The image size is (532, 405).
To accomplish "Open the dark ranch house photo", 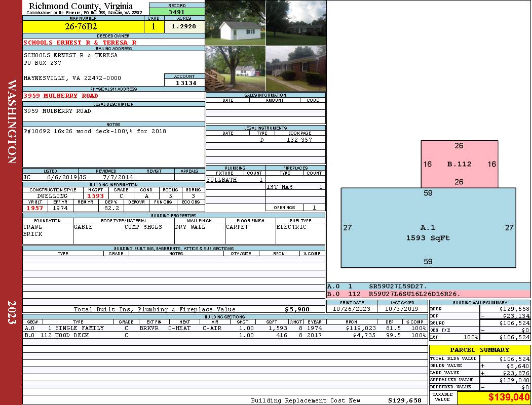I will [296, 23].
